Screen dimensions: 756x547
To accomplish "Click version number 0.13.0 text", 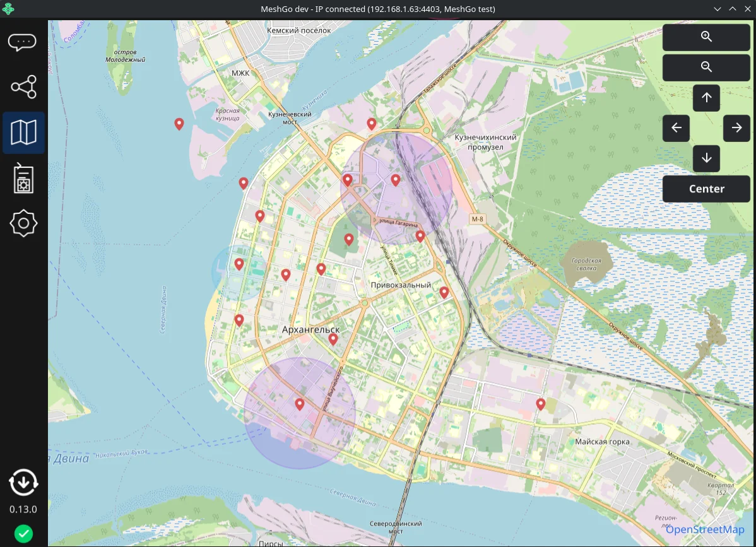I will (23, 509).
